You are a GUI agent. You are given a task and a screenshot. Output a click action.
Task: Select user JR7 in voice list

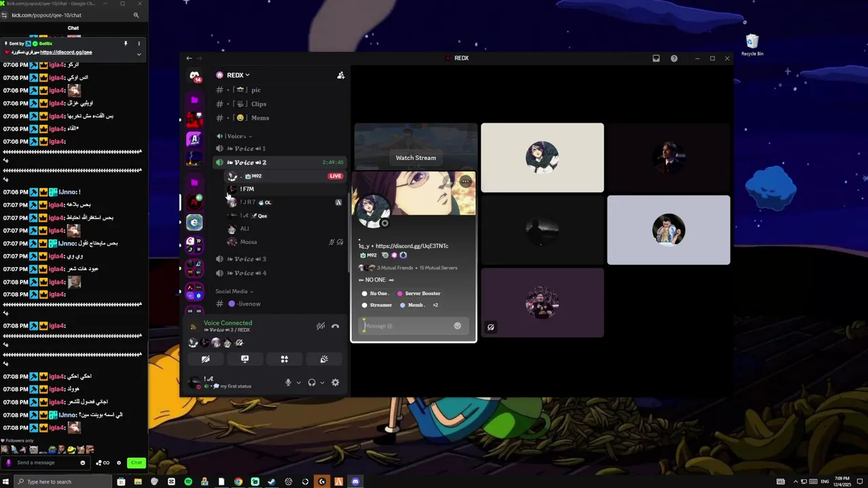click(285, 202)
